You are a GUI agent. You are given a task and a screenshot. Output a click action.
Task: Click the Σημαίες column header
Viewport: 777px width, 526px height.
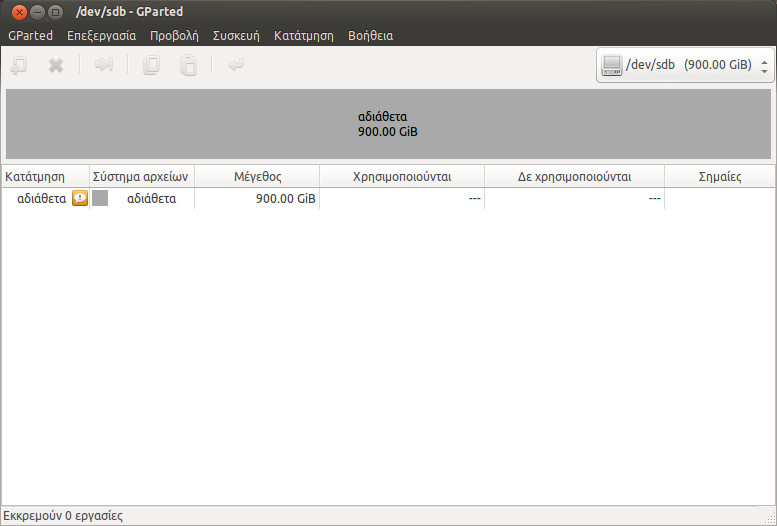coord(720,176)
